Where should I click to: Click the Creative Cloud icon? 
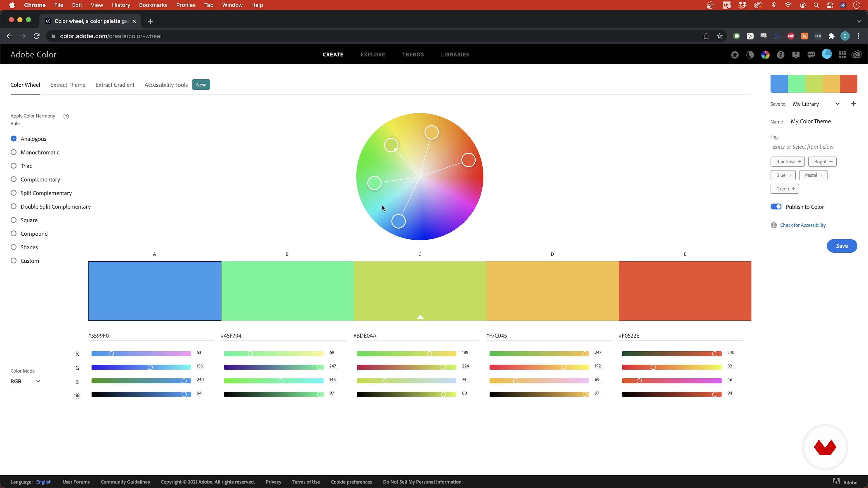click(856, 54)
